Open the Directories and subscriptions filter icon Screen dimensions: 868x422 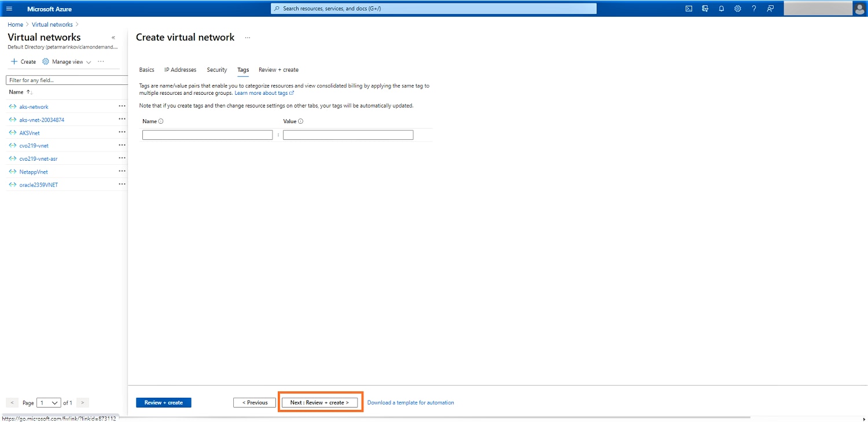click(x=705, y=9)
